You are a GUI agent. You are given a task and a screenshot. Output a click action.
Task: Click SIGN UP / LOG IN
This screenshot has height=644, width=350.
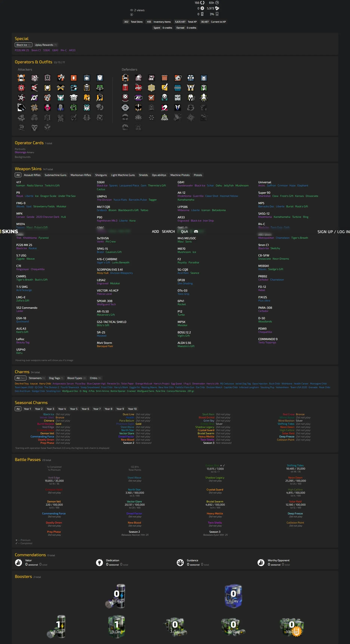(x=333, y=232)
